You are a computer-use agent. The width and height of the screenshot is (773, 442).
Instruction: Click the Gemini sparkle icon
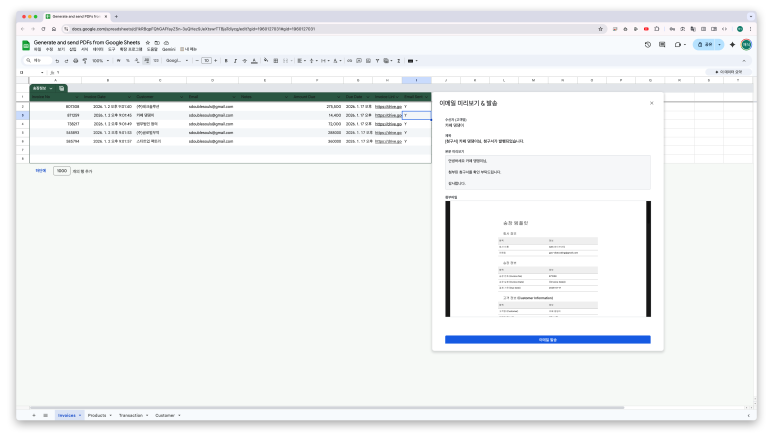pos(732,44)
